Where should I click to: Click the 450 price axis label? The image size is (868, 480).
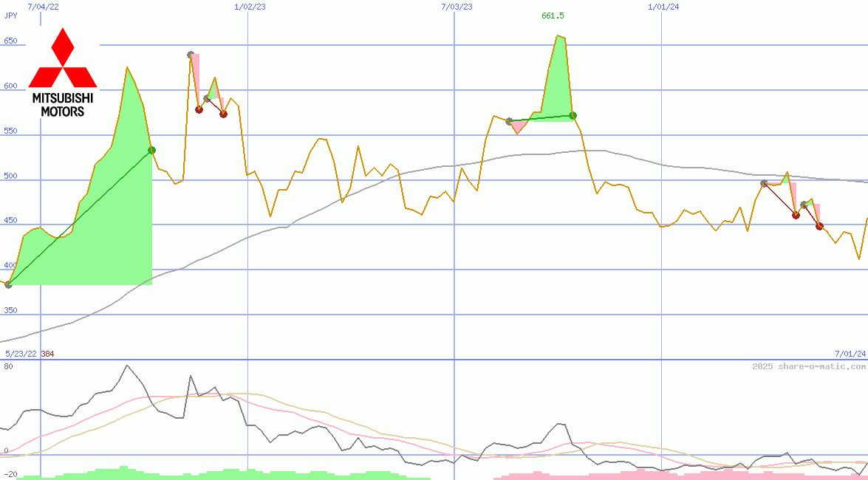click(10, 220)
